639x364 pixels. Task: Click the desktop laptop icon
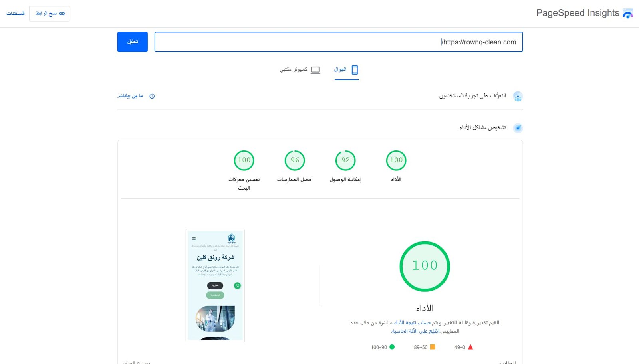tap(316, 70)
